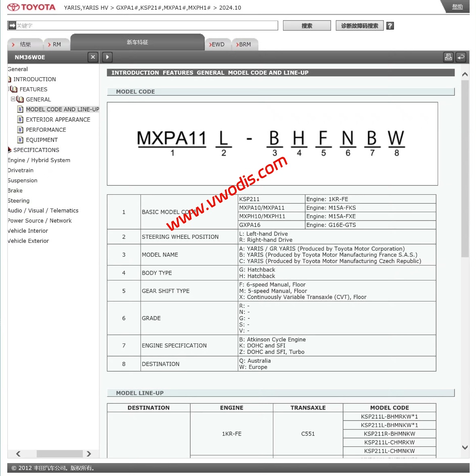Click the 诊断故障码搜索 button
The width and height of the screenshot is (476, 476).
point(359,26)
